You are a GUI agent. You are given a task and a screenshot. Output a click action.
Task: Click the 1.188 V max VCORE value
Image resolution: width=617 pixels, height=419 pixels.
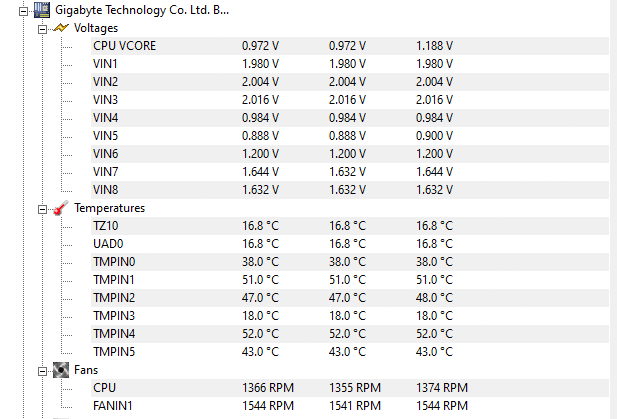[434, 46]
